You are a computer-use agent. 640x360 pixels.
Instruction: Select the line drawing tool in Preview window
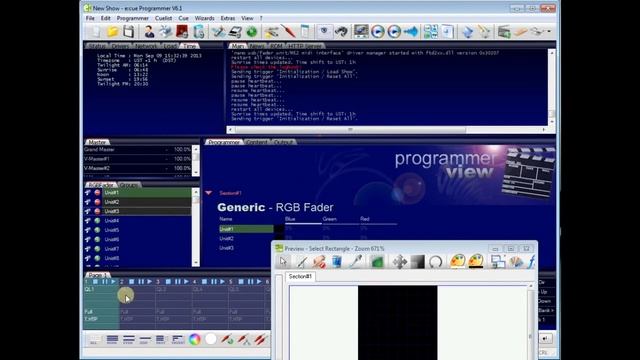point(302,262)
